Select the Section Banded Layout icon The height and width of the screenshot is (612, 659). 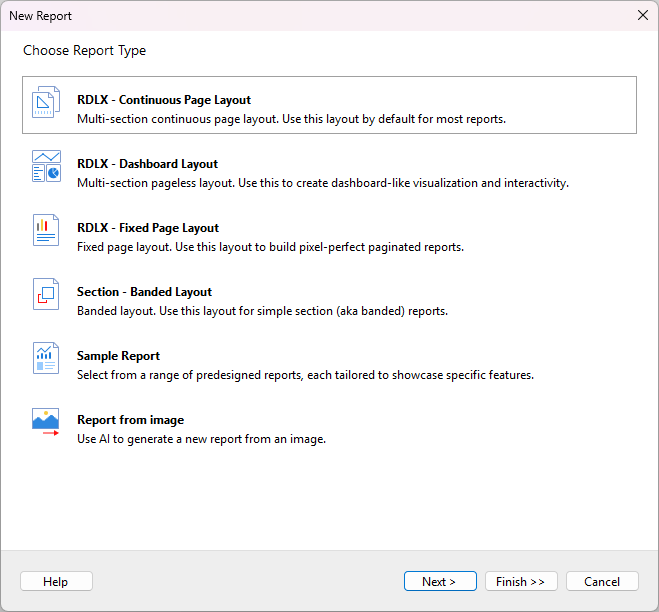[x=46, y=294]
